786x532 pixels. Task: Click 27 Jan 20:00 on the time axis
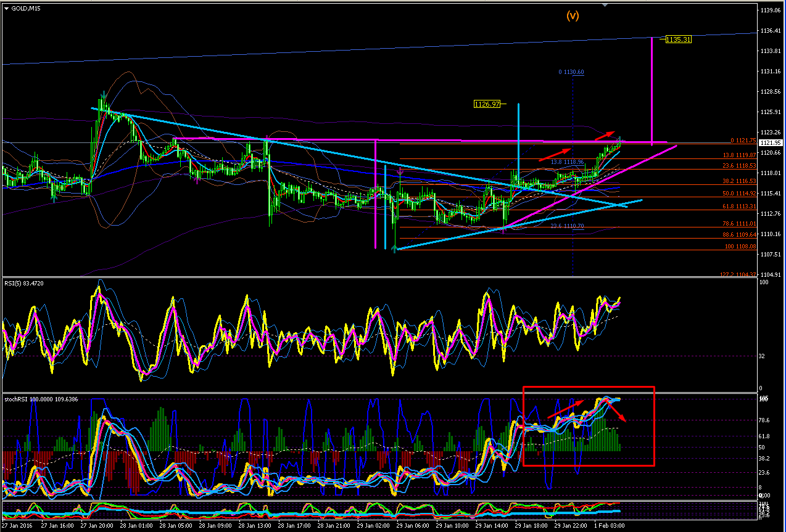(x=97, y=526)
